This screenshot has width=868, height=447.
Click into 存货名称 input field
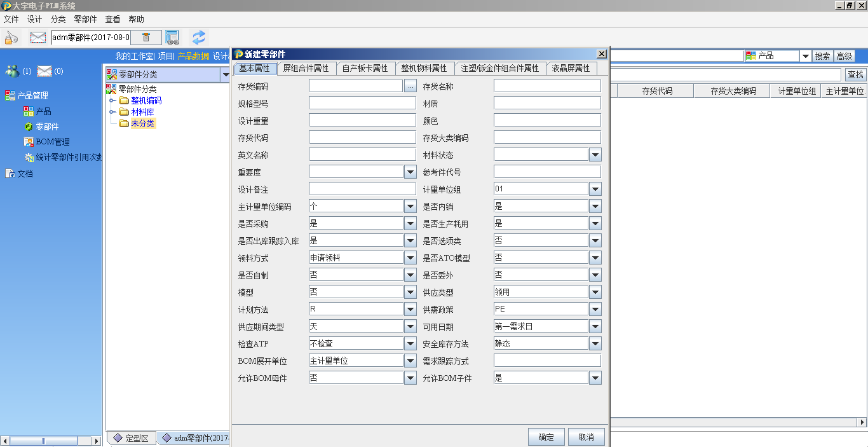(x=547, y=86)
